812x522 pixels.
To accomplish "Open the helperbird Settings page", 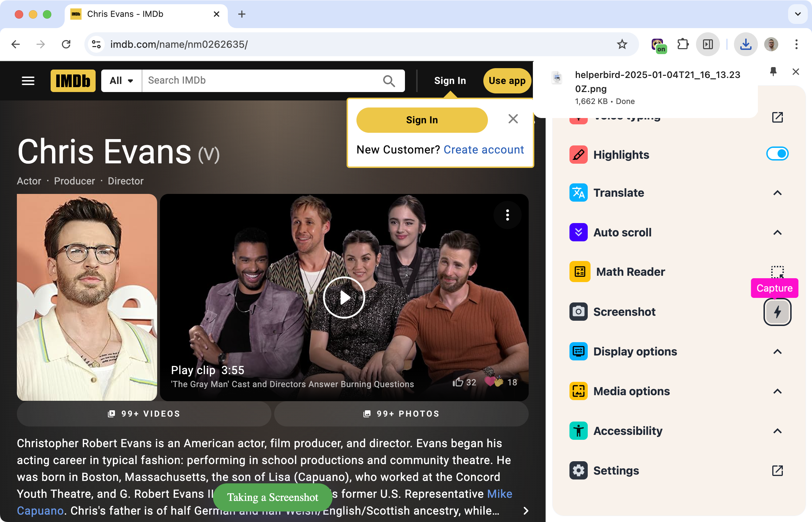I will click(778, 471).
